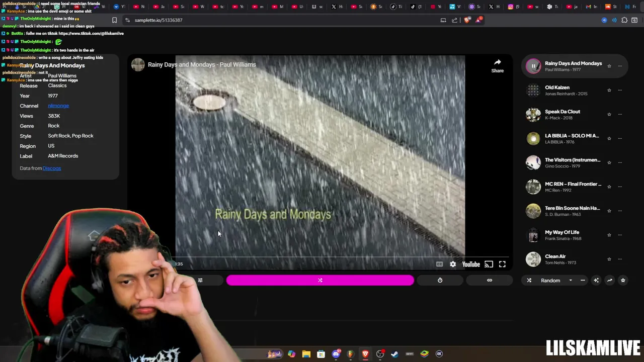Cast the video to a device
Image resolution: width=644 pixels, height=362 pixels.
(x=489, y=264)
